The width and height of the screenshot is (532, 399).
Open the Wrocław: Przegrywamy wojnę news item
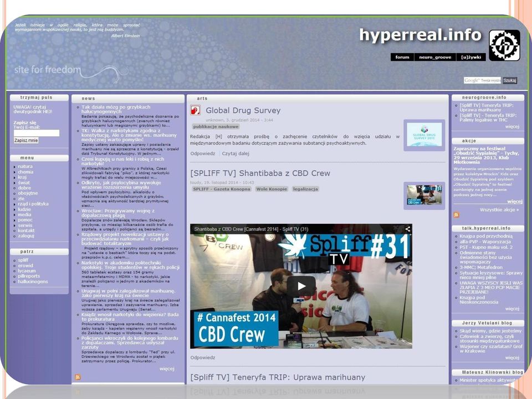pyautogui.click(x=117, y=213)
